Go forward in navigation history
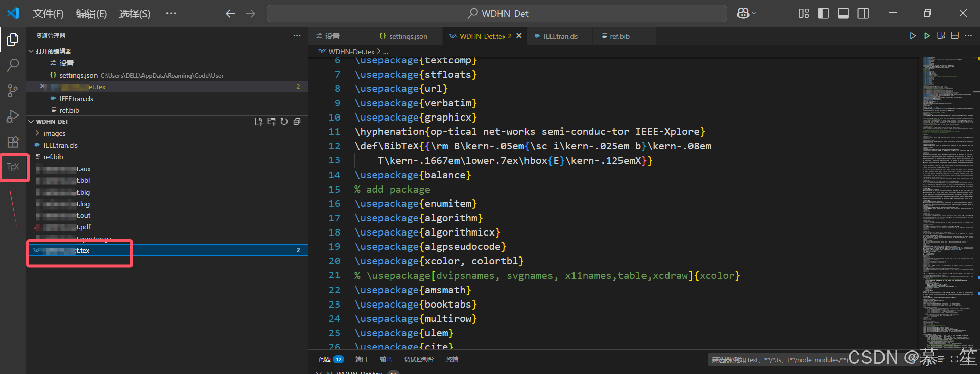980x374 pixels. (250, 14)
